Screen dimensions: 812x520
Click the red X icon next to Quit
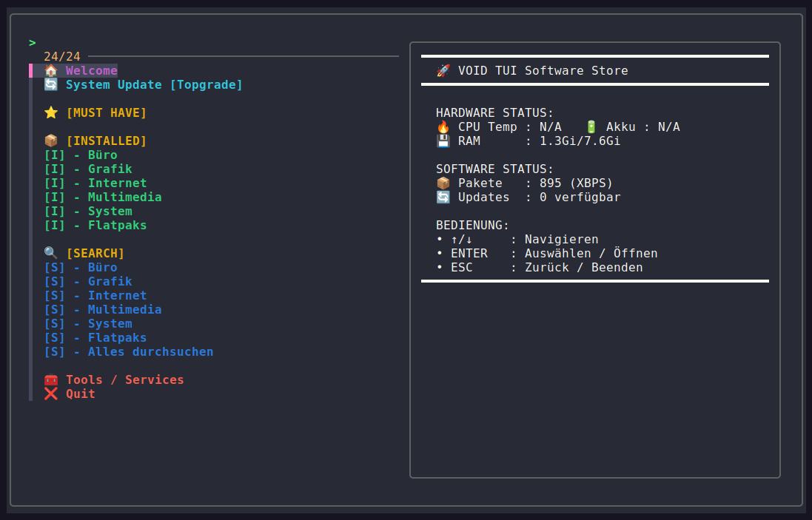pyautogui.click(x=50, y=394)
